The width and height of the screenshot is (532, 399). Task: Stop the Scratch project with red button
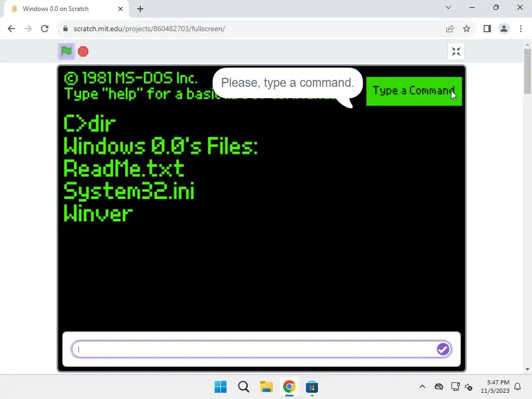[x=83, y=51]
